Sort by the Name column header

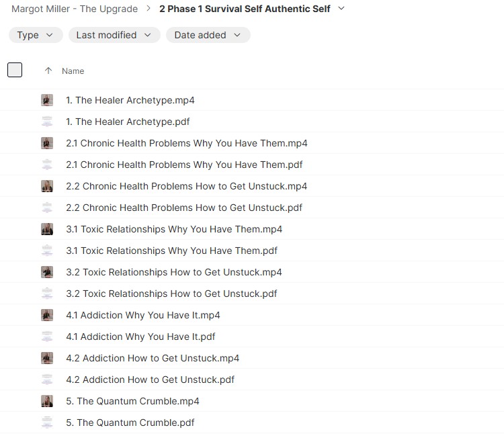[73, 71]
